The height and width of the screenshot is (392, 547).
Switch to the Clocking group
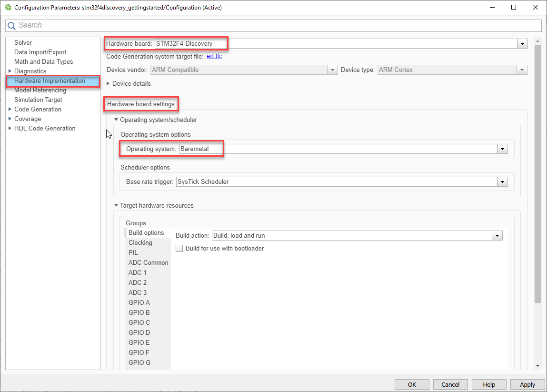[x=140, y=243]
